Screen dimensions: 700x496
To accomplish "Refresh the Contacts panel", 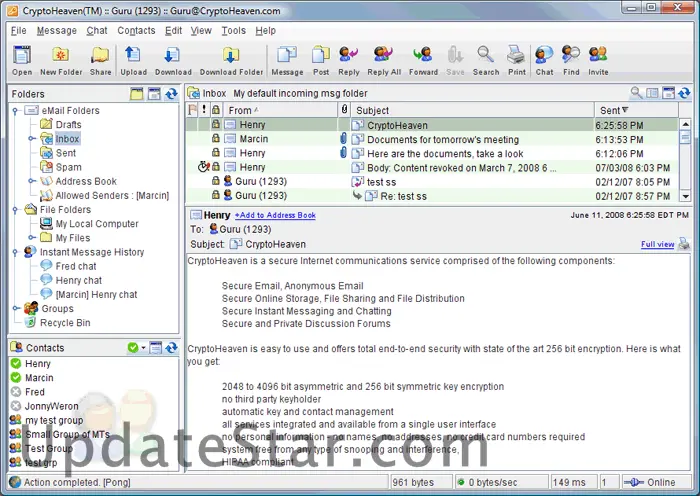I will pyautogui.click(x=171, y=347).
